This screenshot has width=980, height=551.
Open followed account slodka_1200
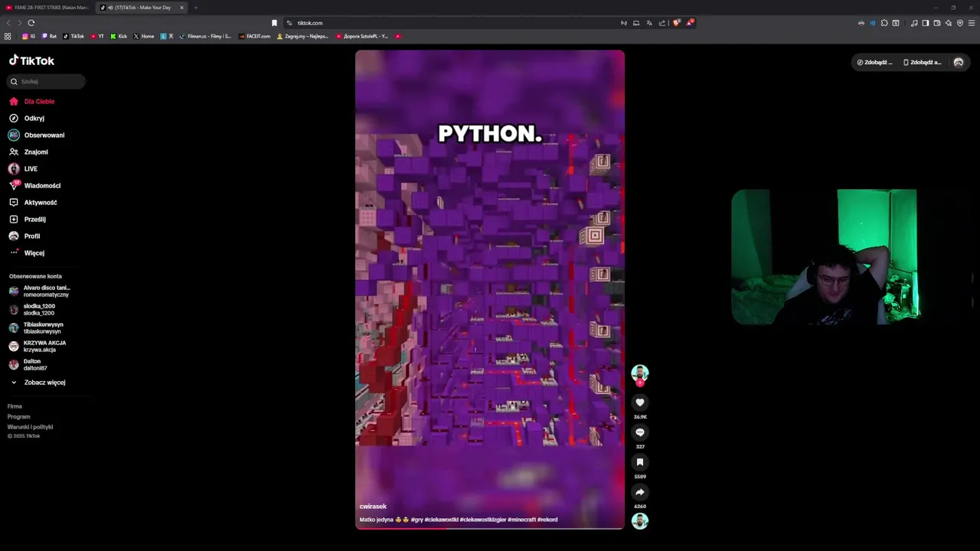pyautogui.click(x=32, y=309)
